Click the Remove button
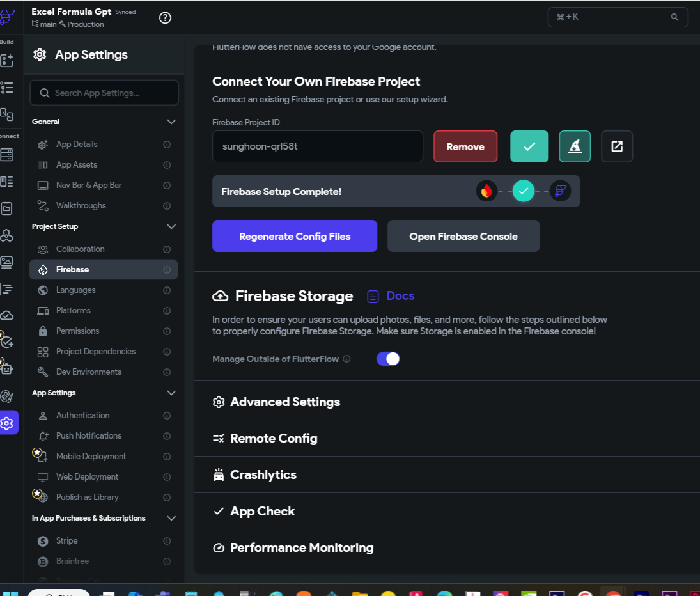 click(x=465, y=146)
